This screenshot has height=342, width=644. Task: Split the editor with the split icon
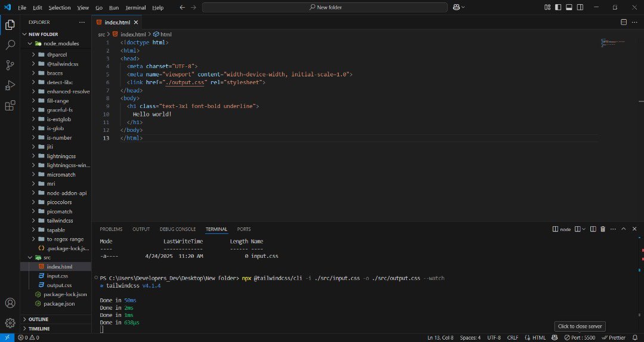coord(624,22)
